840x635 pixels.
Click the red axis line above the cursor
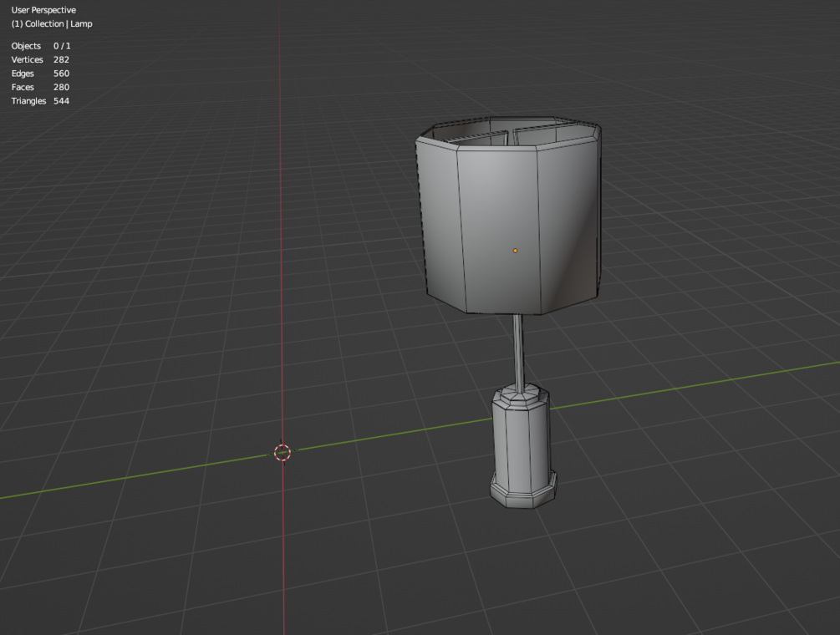coord(280,214)
